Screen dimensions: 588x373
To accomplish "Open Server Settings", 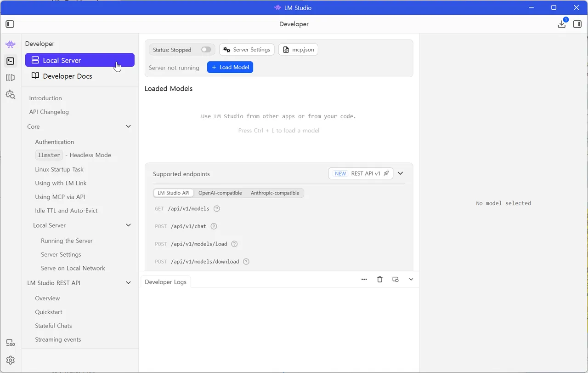I will (x=247, y=50).
